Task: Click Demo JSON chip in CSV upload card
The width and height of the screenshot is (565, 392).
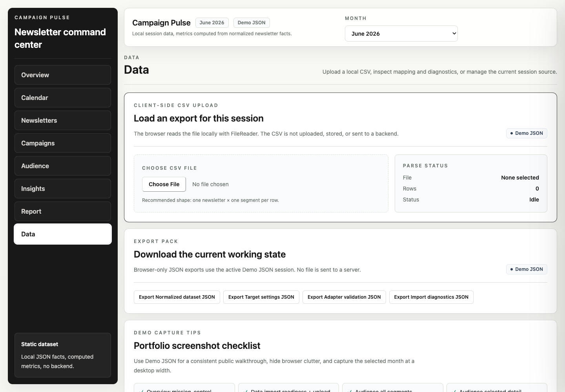Action: point(527,133)
